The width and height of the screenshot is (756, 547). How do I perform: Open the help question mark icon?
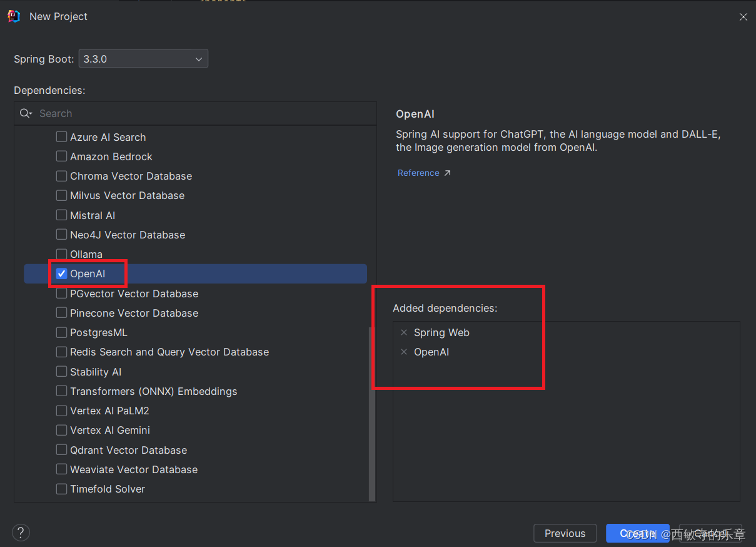pos(21,533)
